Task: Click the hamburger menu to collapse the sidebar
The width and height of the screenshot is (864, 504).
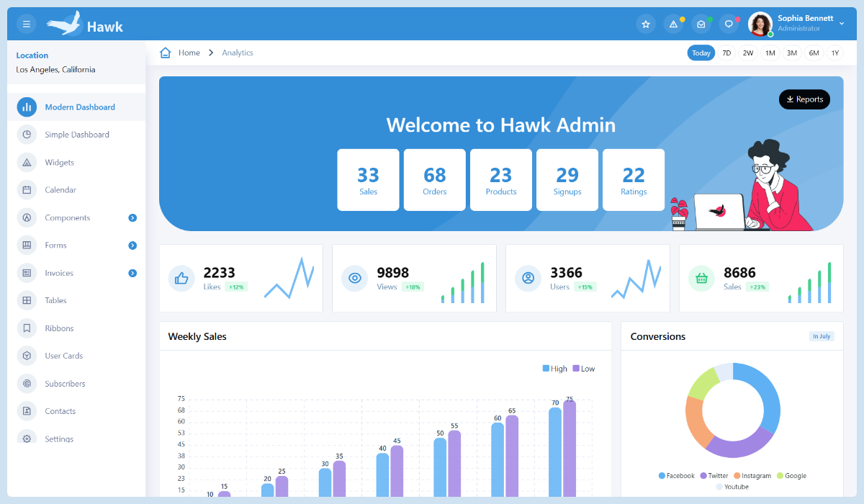Action: coord(26,23)
